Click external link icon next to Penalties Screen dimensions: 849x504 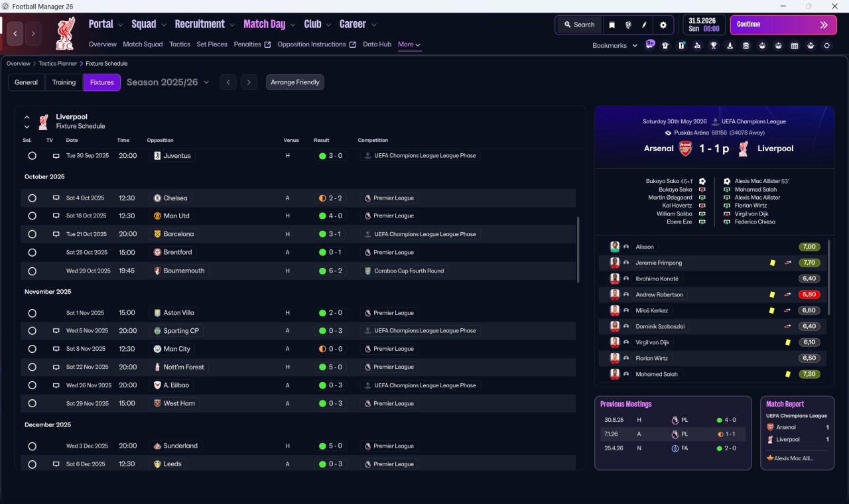[267, 44]
